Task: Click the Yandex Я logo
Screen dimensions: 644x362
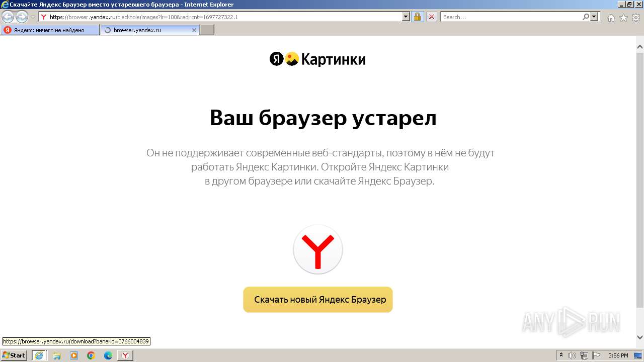Action: click(277, 59)
